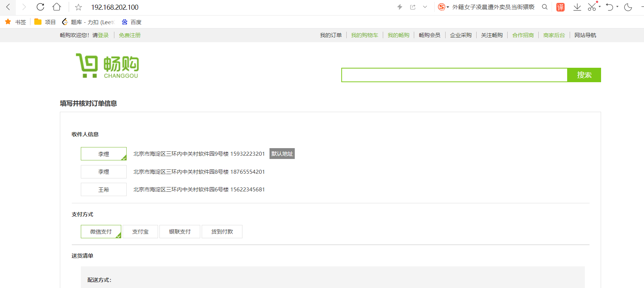This screenshot has width=644, height=288.
Task: Click the green-bordered product search box
Action: pos(454,75)
